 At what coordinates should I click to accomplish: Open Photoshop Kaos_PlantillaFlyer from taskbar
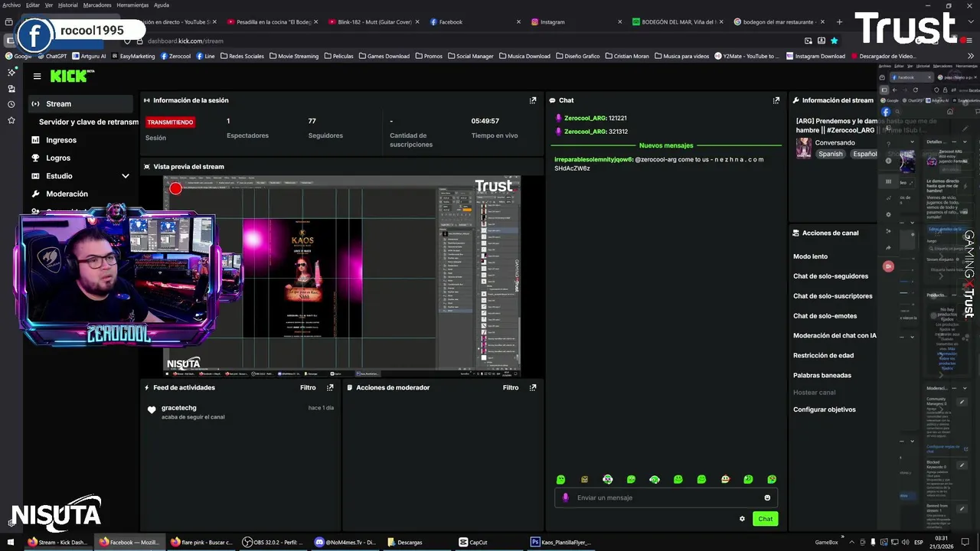point(561,542)
